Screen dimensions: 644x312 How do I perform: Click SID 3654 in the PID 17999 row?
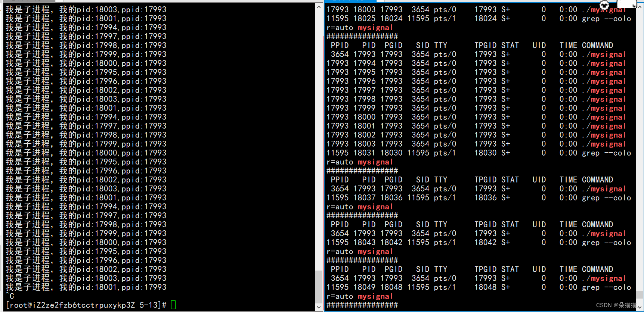pos(420,108)
